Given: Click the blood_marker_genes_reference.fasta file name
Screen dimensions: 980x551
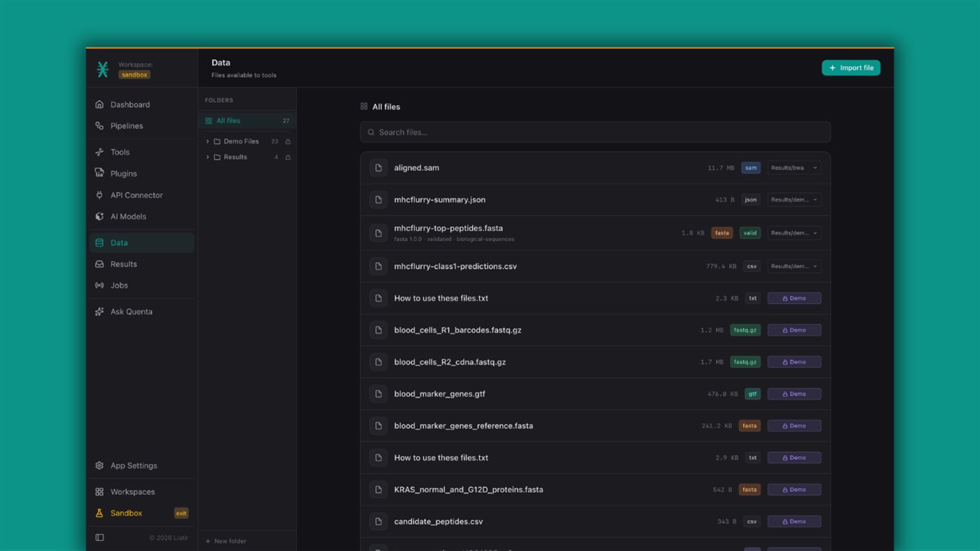Looking at the screenshot, I should 464,426.
